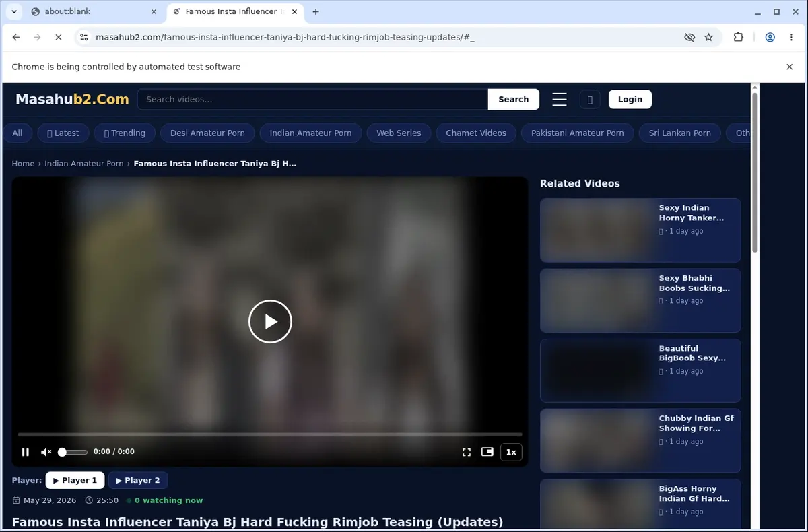Switch to the about:blank tab
Screen dimensions: 808x532
point(93,11)
